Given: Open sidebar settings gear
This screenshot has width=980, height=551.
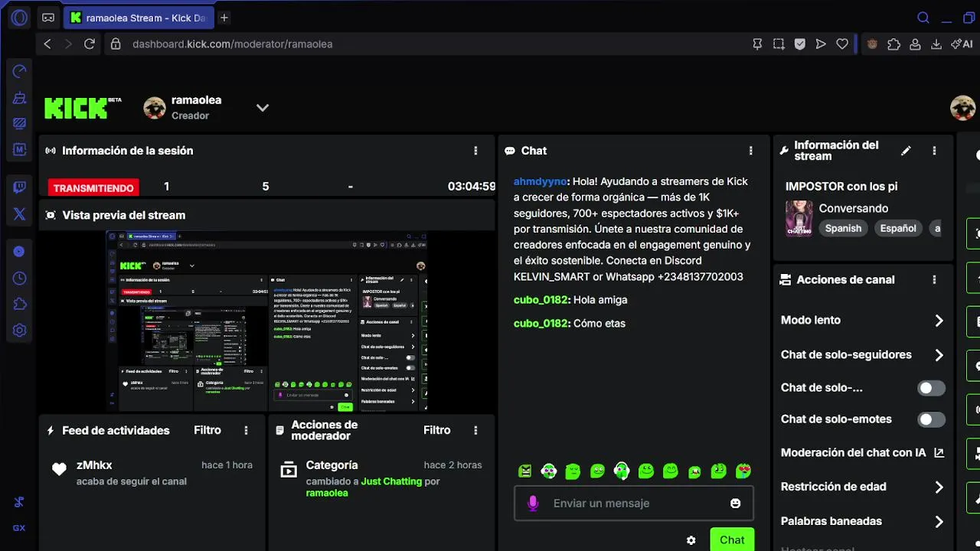Looking at the screenshot, I should [x=20, y=331].
